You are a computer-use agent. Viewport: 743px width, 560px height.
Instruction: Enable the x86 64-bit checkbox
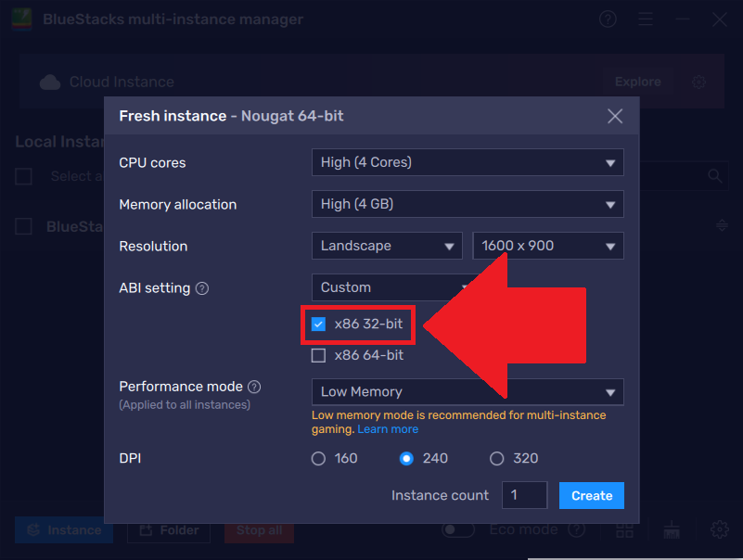click(319, 355)
